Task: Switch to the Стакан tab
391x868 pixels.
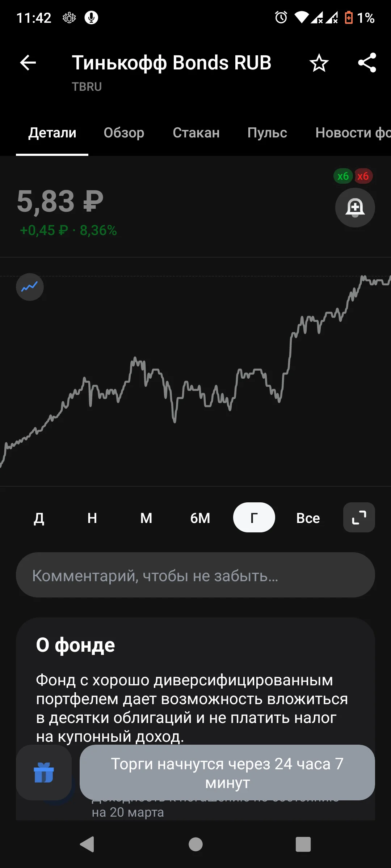Action: coord(196,133)
